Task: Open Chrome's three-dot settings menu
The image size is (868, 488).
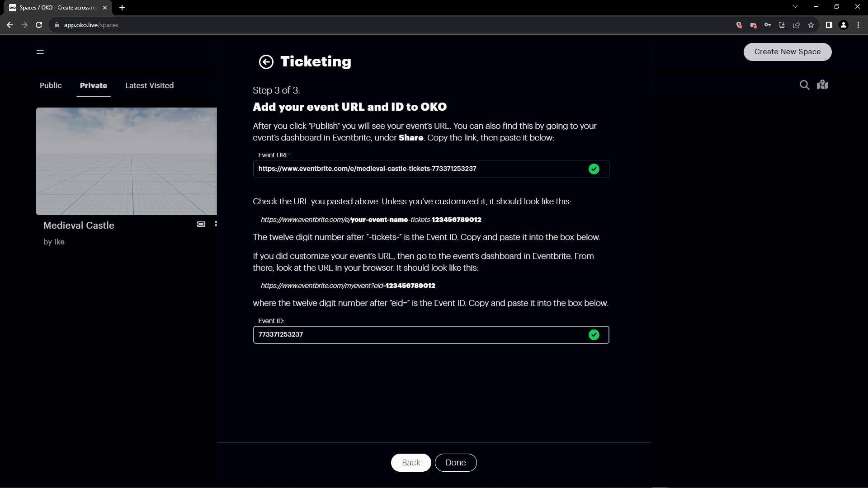Action: [x=858, y=25]
